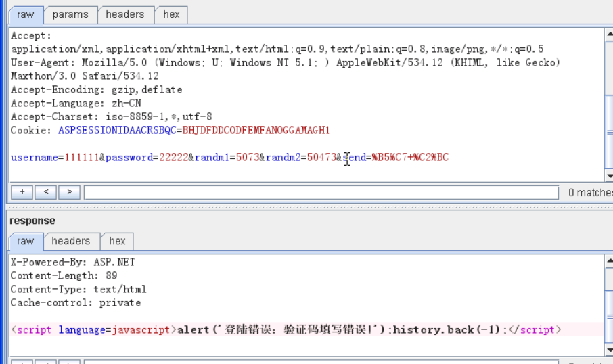Click the 'X-Powered-By: ASP.NET' response line
Viewport: 613px width, 364px height.
point(72,263)
